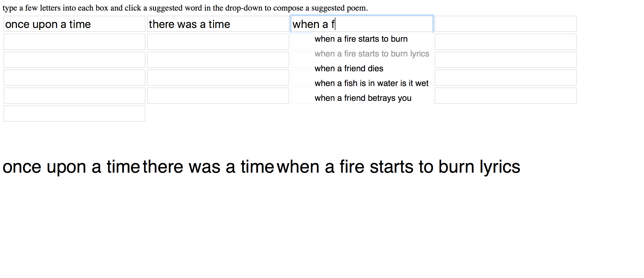This screenshot has width=644, height=278.
Task: Click into the 'when a f' text box
Action: [362, 24]
